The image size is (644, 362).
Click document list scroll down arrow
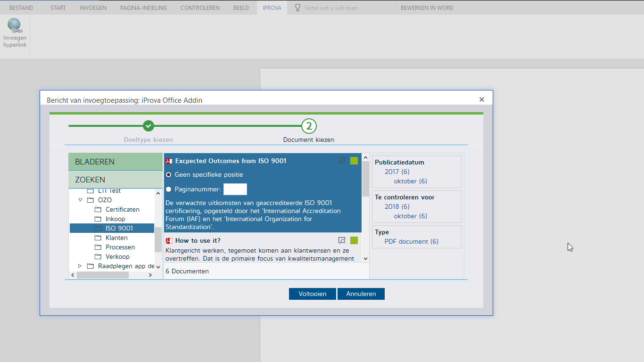tap(365, 258)
